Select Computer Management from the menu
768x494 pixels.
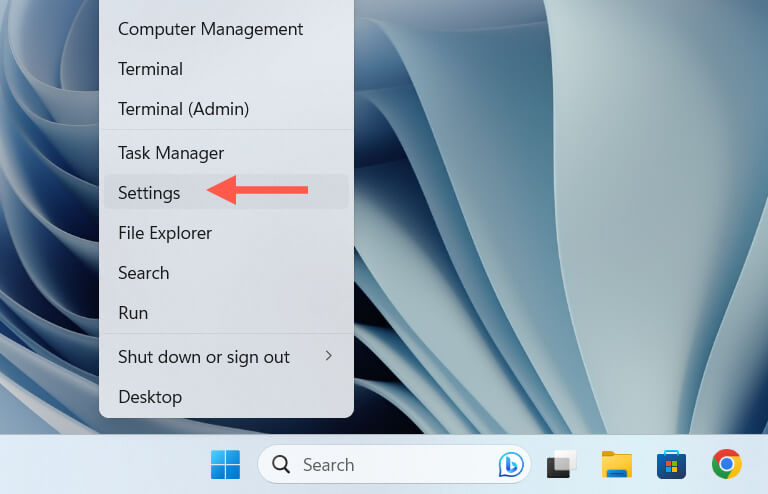(226, 29)
